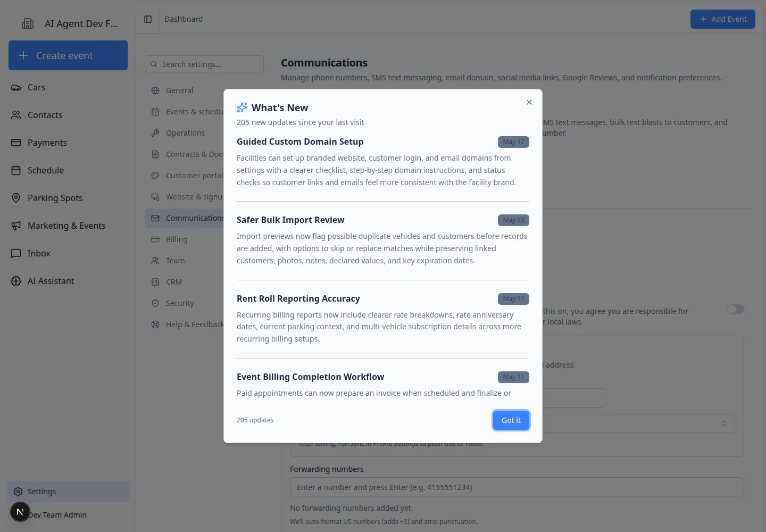
Task: Open the Contacts people icon
Action: tap(16, 115)
